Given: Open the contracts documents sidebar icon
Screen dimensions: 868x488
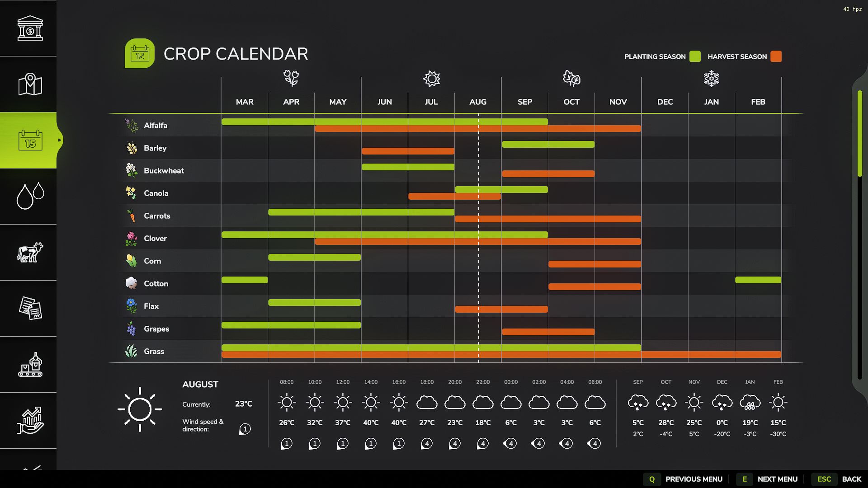Looking at the screenshot, I should click(30, 308).
